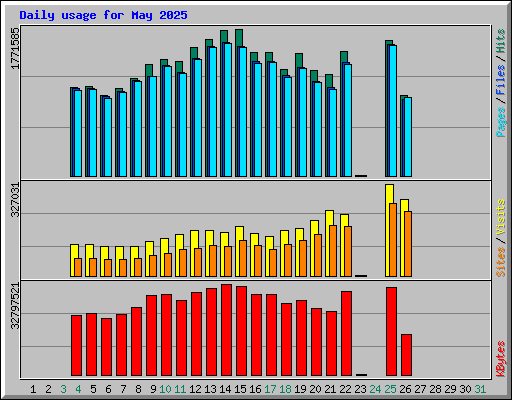Click green day label 10
Screen dimensions: 512x400
pos(165,389)
